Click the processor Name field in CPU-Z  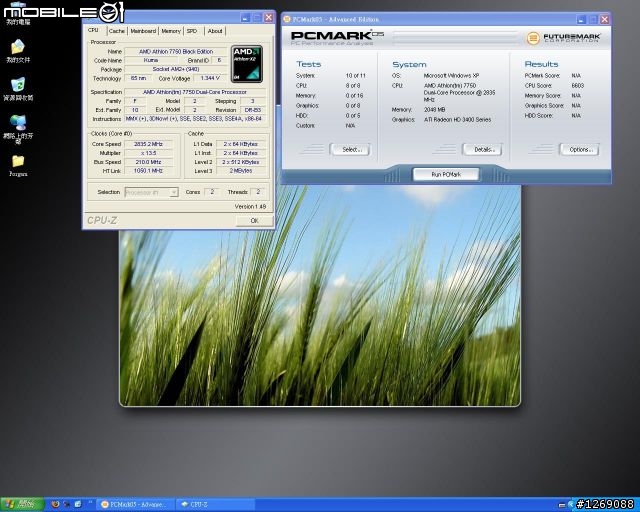176,51
